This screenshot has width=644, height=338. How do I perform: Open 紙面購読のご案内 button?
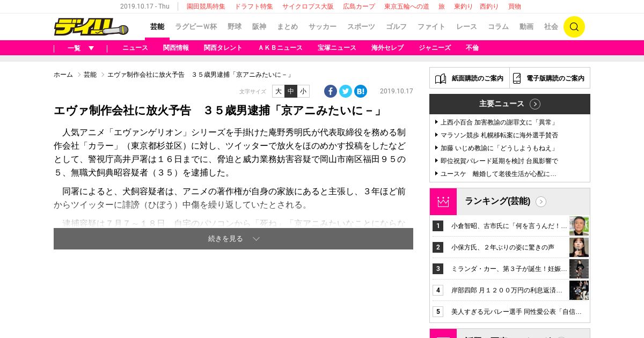click(470, 78)
